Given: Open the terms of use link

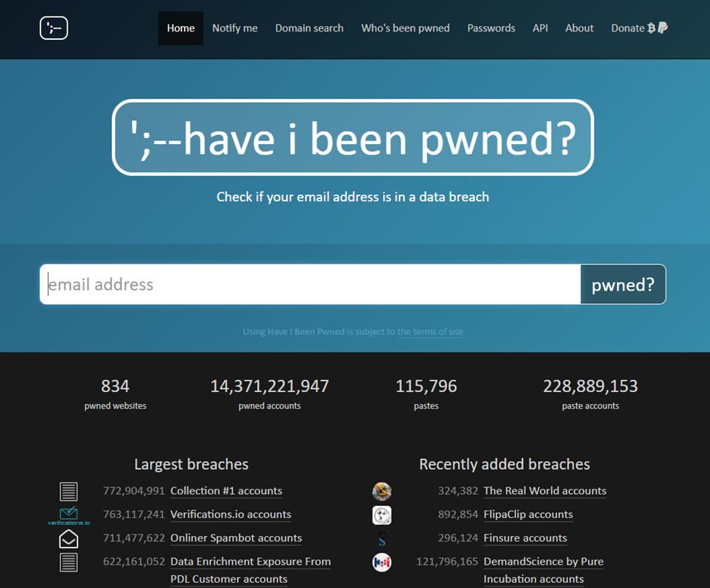Looking at the screenshot, I should pyautogui.click(x=431, y=331).
